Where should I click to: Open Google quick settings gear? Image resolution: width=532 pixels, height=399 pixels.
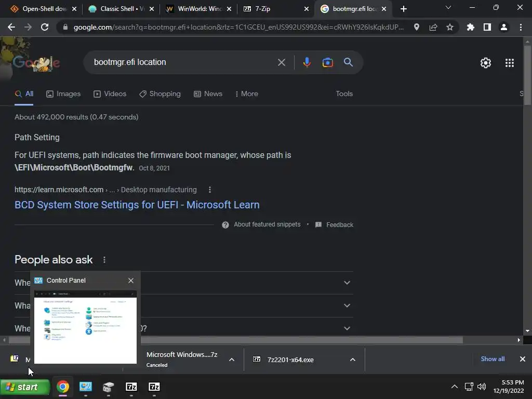(x=486, y=63)
